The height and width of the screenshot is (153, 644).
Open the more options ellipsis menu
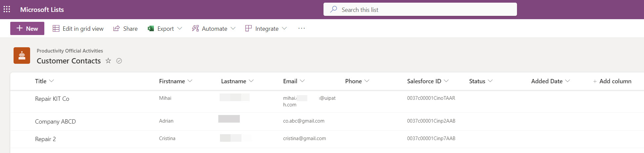[301, 28]
